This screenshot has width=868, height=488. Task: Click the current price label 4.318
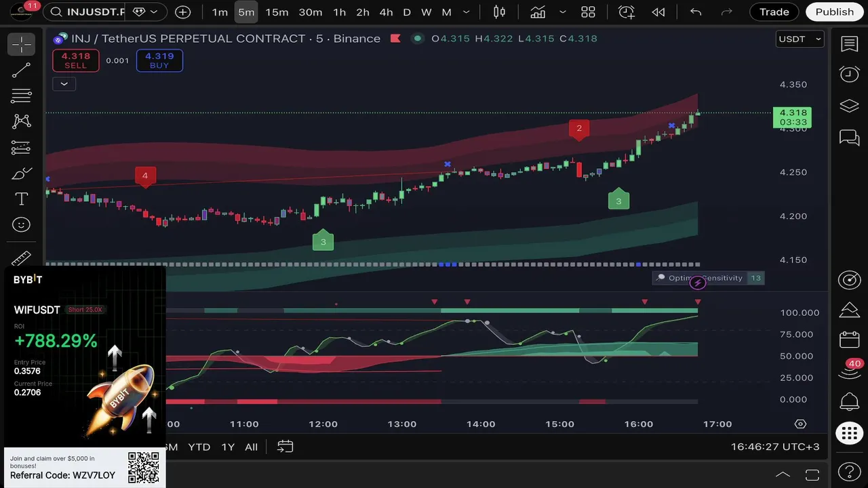(x=792, y=117)
